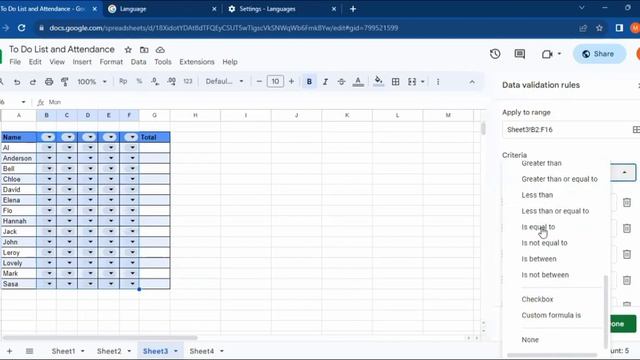Image resolution: width=640 pixels, height=360 pixels.
Task: Apply currency format (Rp)
Action: click(x=123, y=82)
